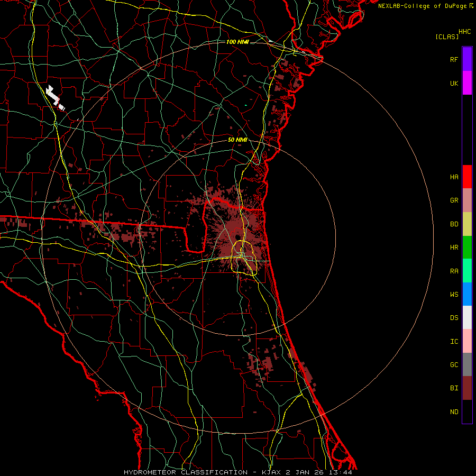Click the HR legend label
Screen dimensions: 476x476
(454, 248)
